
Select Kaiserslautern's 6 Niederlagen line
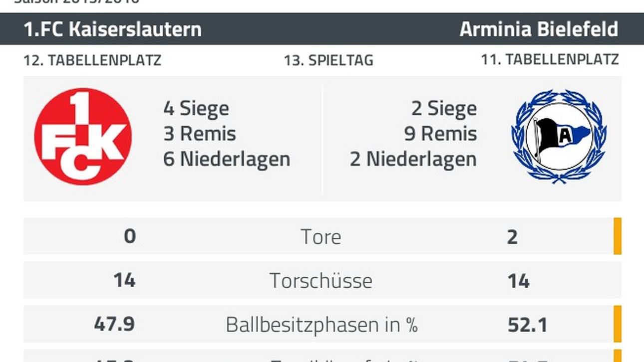[x=227, y=160]
